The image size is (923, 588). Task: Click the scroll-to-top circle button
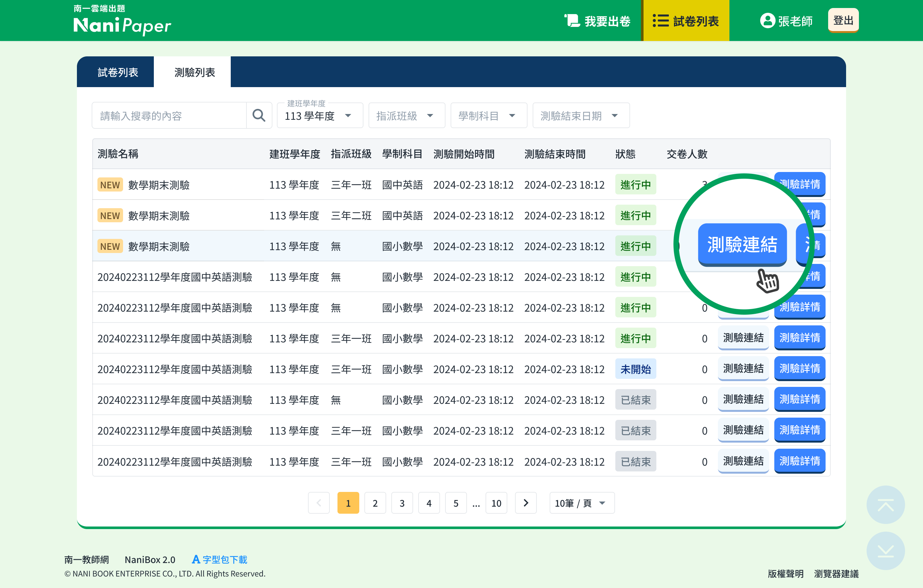pyautogui.click(x=885, y=504)
